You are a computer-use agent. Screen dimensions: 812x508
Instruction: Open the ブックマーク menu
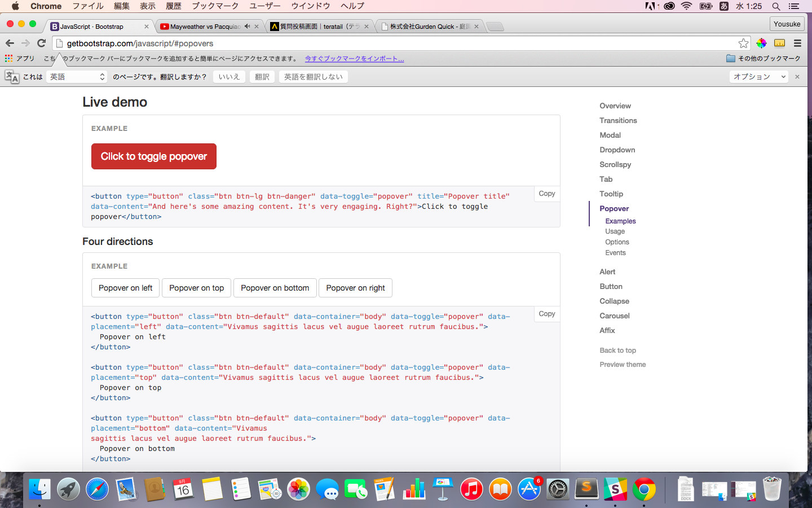tap(215, 6)
